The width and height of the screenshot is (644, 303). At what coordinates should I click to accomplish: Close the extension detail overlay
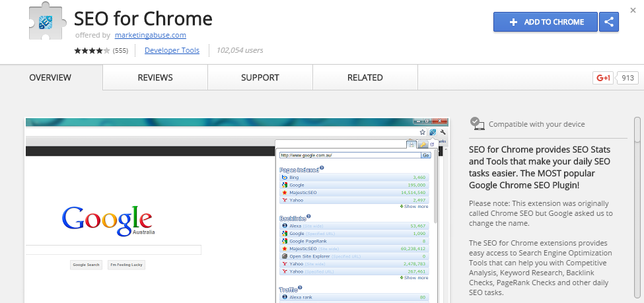click(633, 10)
